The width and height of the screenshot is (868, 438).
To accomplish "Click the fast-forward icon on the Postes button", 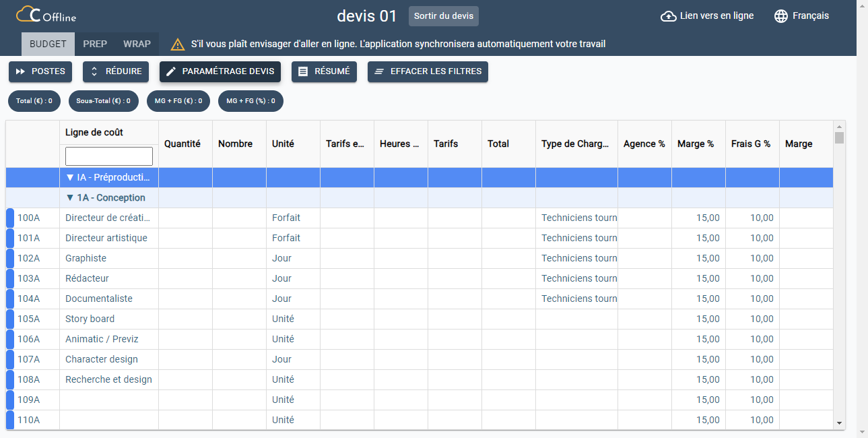I will (20, 71).
